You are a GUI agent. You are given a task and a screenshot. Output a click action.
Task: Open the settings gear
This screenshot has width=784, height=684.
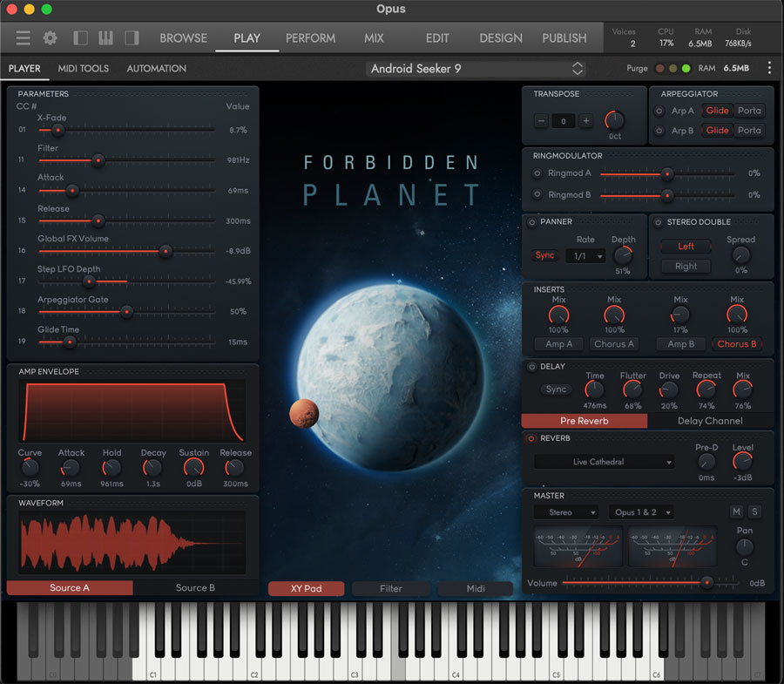[x=50, y=38]
